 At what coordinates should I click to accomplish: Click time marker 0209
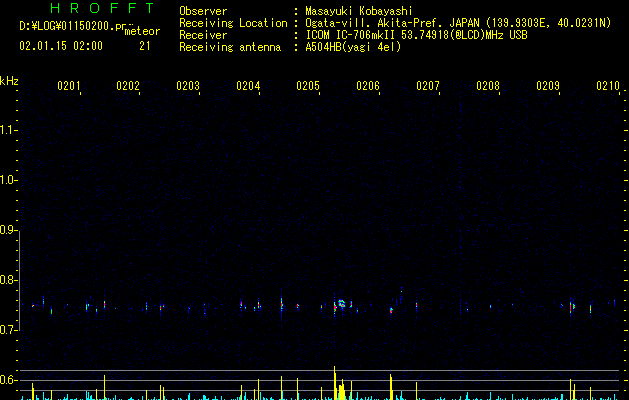(x=548, y=85)
